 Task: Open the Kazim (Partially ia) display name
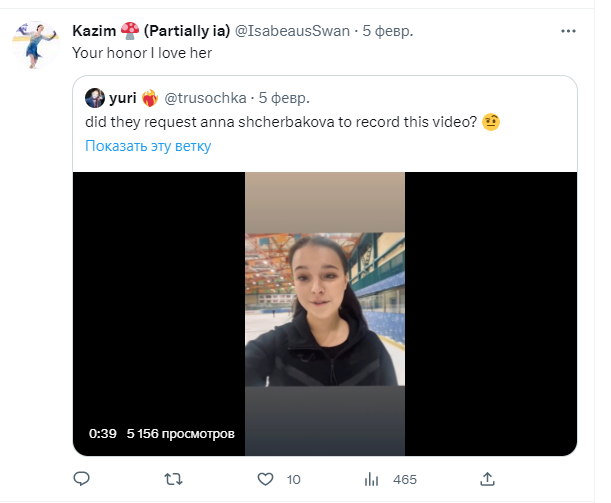(x=150, y=31)
